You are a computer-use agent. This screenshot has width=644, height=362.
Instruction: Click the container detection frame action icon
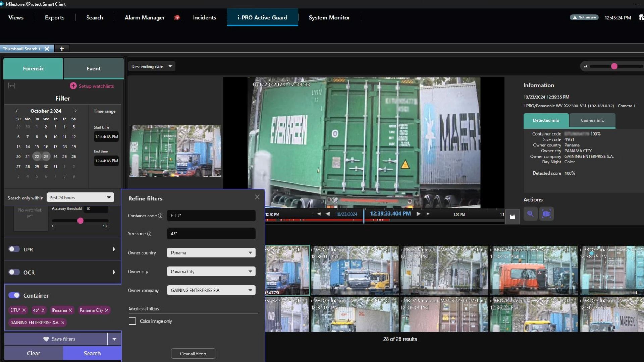pos(546,214)
